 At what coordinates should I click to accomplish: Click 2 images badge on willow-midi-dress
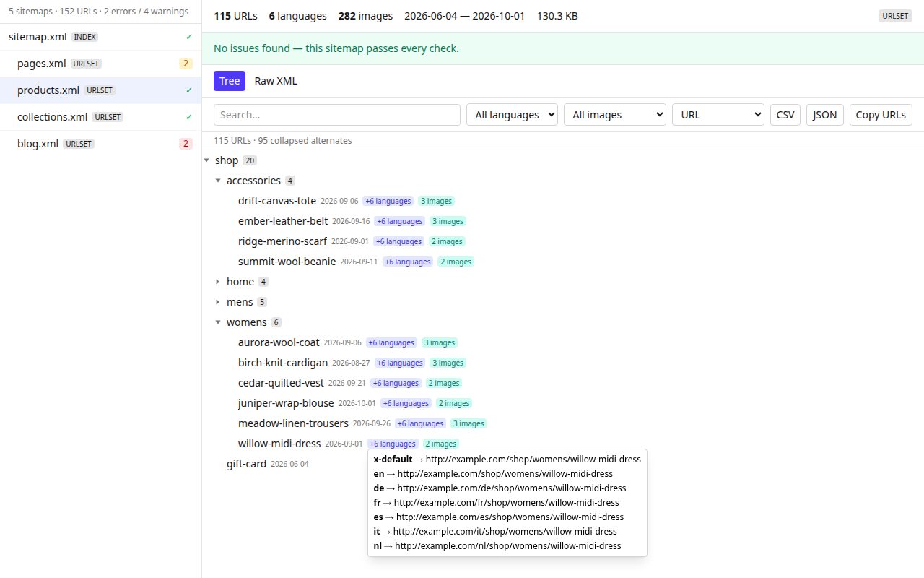(440, 444)
